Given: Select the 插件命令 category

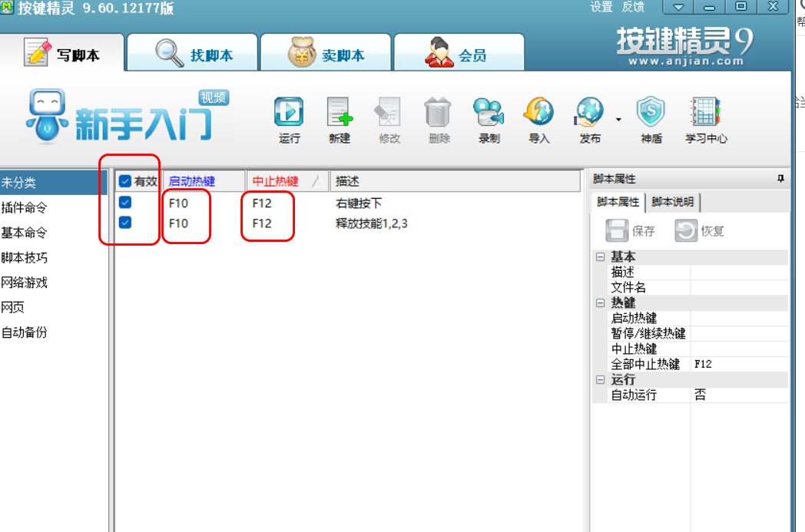Looking at the screenshot, I should [x=54, y=208].
